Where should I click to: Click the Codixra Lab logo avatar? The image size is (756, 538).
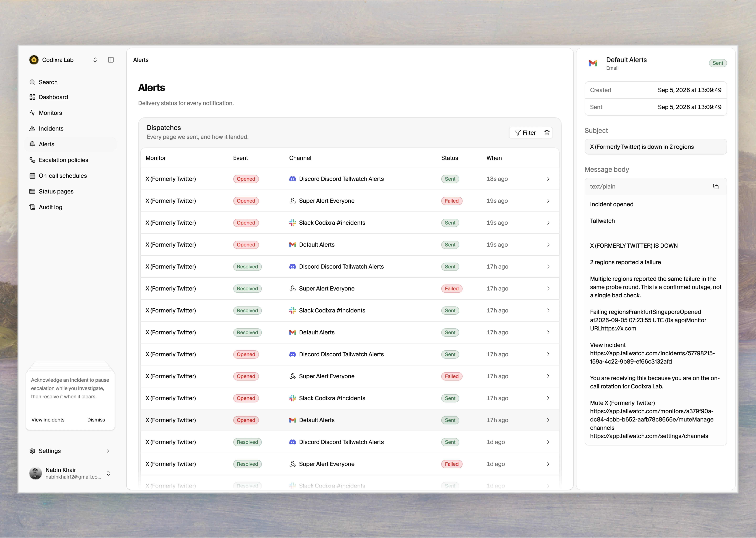(x=34, y=60)
